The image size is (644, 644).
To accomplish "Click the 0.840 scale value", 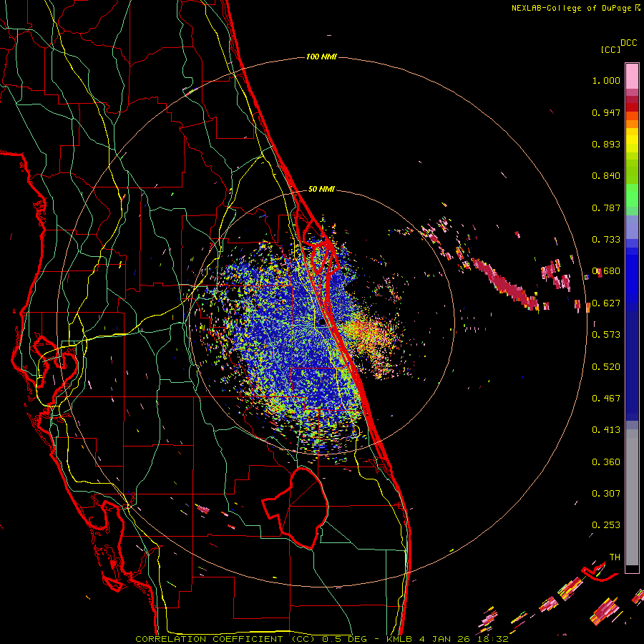I will [x=606, y=176].
